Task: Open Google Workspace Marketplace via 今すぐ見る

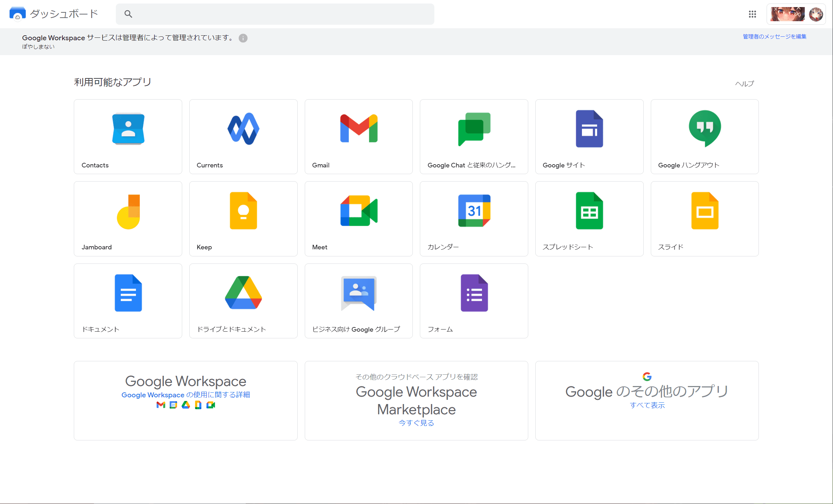Action: tap(416, 423)
